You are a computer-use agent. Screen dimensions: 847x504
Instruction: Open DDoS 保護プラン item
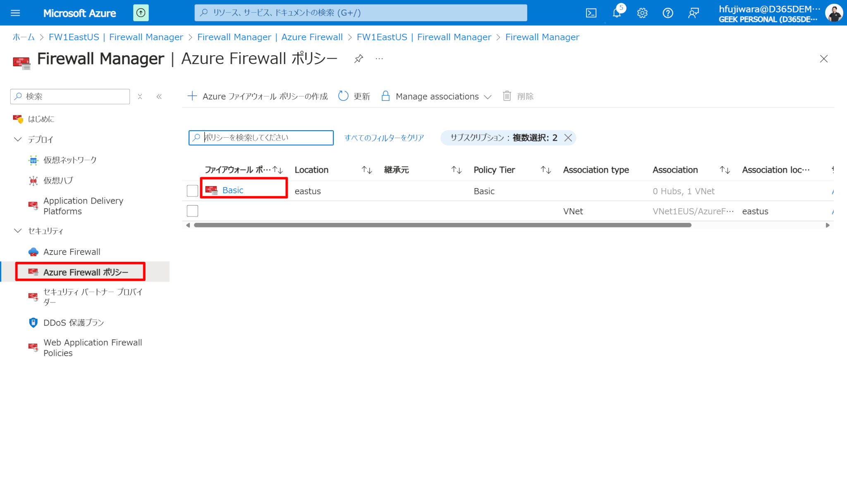74,322
